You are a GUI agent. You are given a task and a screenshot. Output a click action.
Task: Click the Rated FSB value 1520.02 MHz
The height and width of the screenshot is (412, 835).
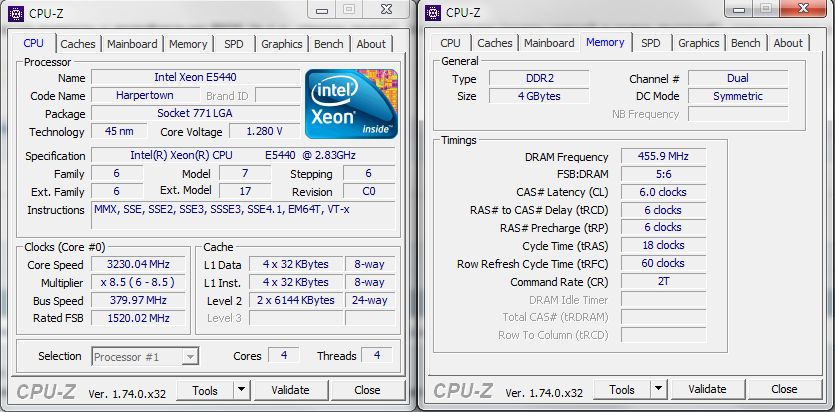pyautogui.click(x=138, y=318)
